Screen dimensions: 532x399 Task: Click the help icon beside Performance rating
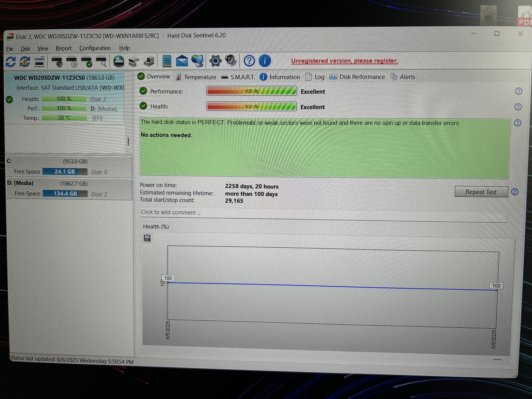[x=519, y=91]
